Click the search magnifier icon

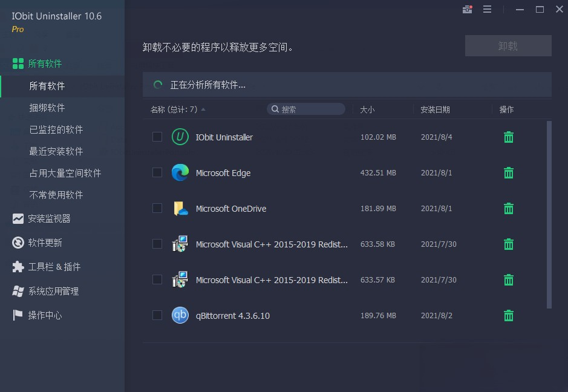(275, 109)
